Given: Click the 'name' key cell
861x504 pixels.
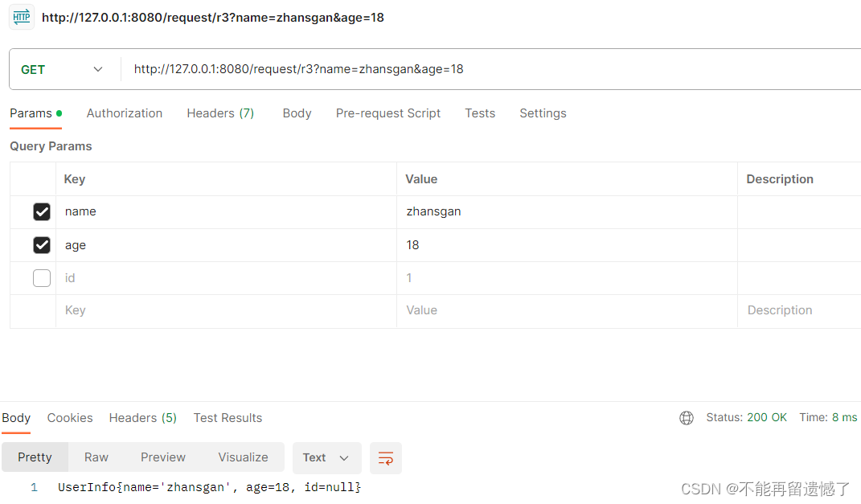Looking at the screenshot, I should [x=226, y=212].
